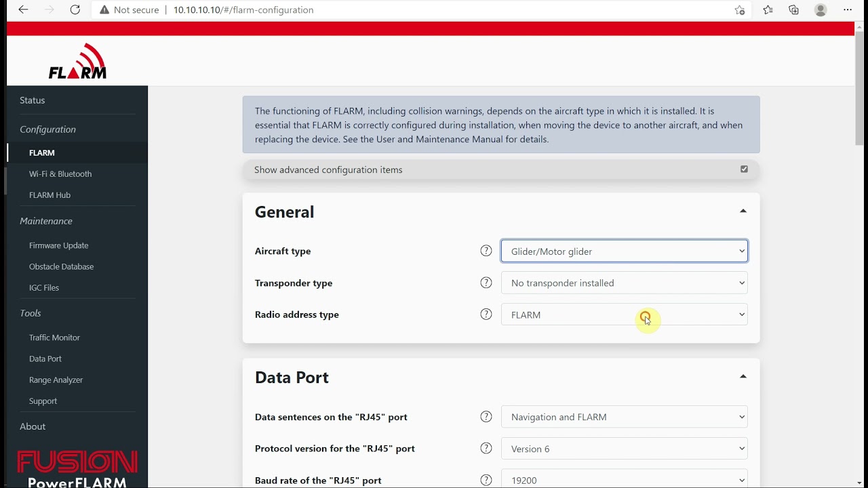Screen dimensions: 868x488
Task: Click the browser back arrow
Action: pyautogui.click(x=23, y=9)
